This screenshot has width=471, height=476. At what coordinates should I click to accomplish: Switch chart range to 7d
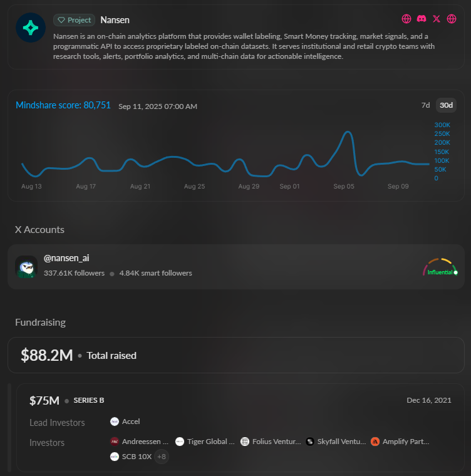(425, 105)
